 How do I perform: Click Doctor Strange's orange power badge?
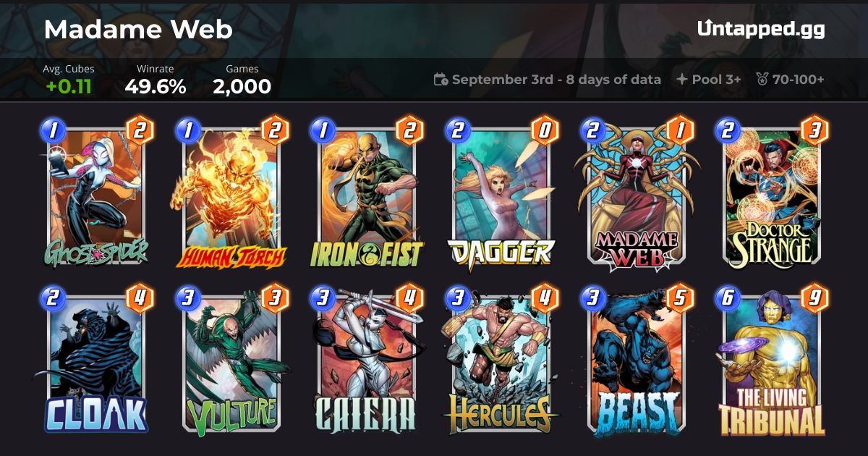pyautogui.click(x=814, y=131)
